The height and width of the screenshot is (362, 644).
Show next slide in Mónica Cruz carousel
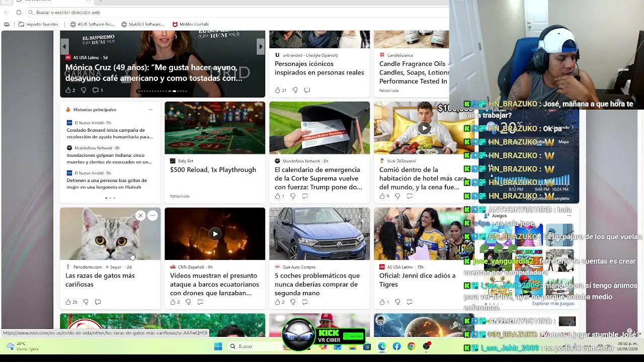point(261,47)
